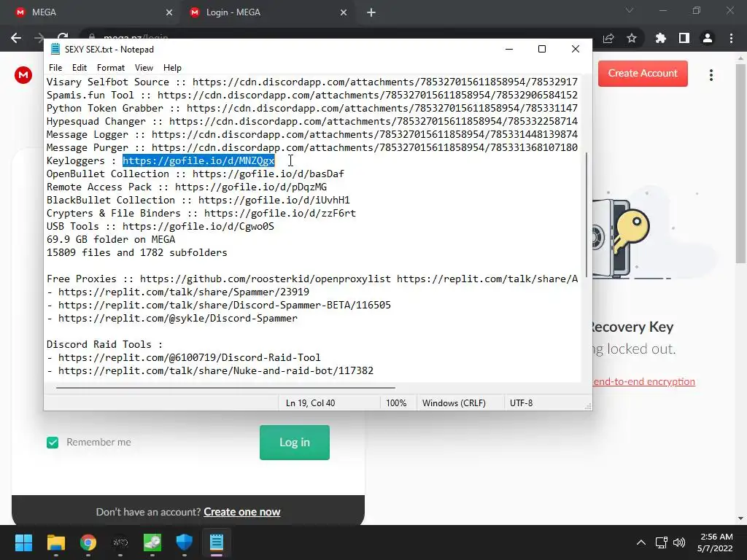The width and height of the screenshot is (747, 560).
Task: Follow the Create one now link
Action: (242, 512)
